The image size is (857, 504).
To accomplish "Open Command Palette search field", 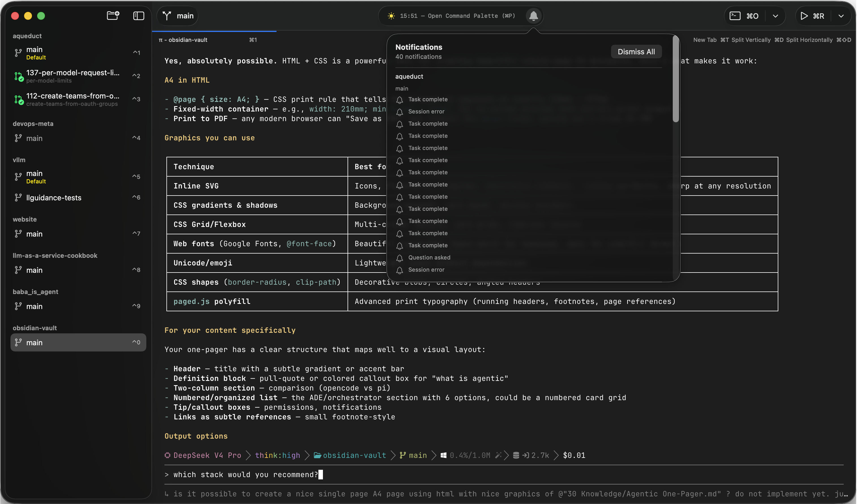I will pos(457,16).
